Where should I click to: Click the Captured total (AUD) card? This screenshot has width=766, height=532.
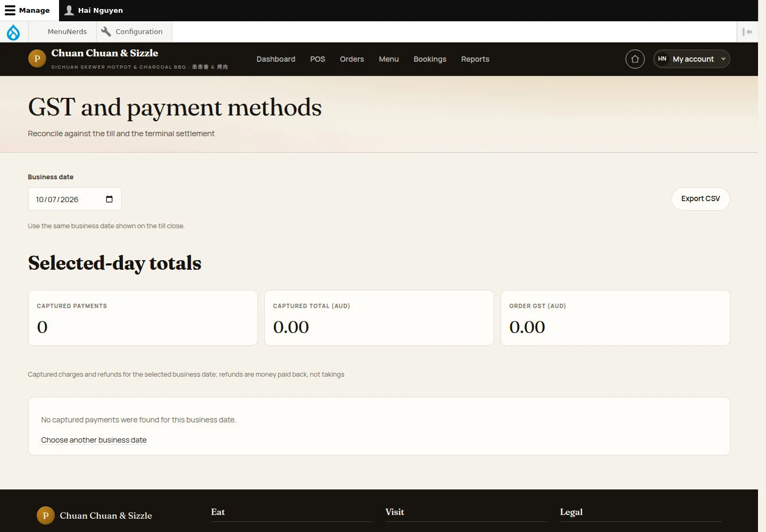pos(379,318)
